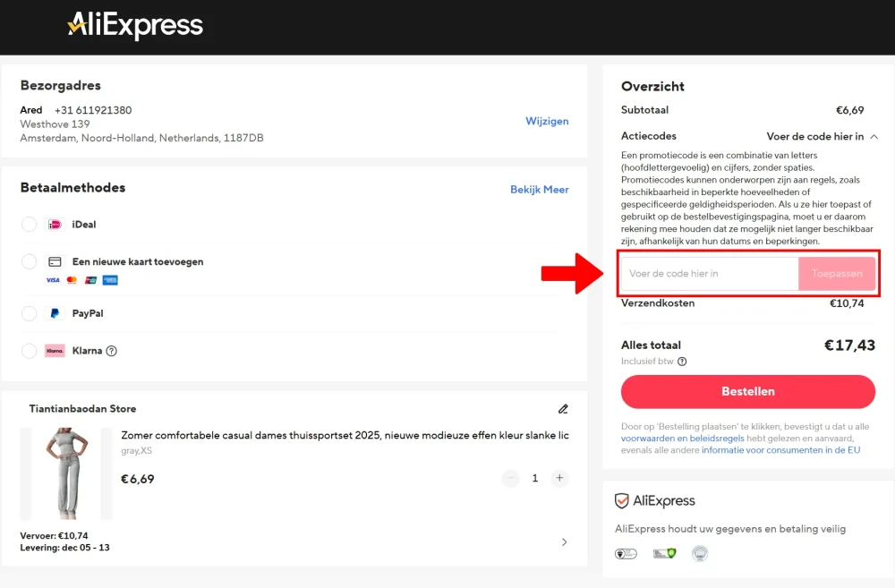The height and width of the screenshot is (588, 895).
Task: Collapse the Actiecodes promo code section
Action: 874,137
